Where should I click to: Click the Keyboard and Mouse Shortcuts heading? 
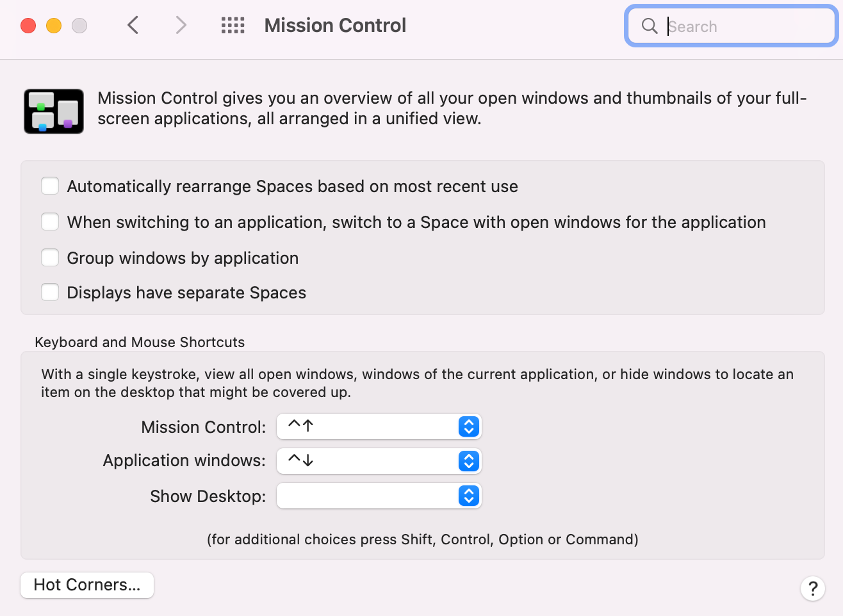click(140, 342)
